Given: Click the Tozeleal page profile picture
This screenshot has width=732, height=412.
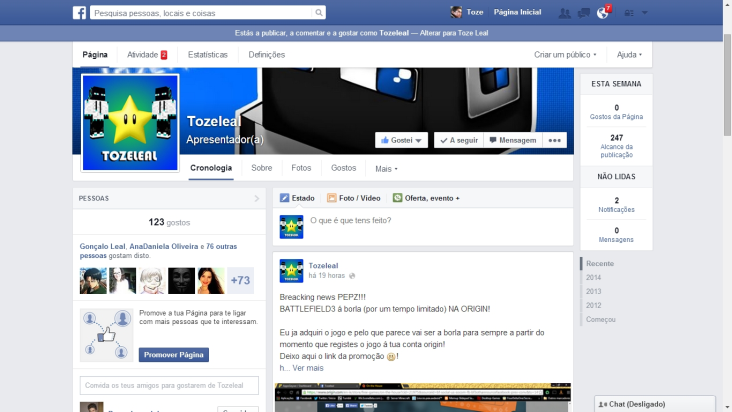Looking at the screenshot, I should (x=130, y=123).
